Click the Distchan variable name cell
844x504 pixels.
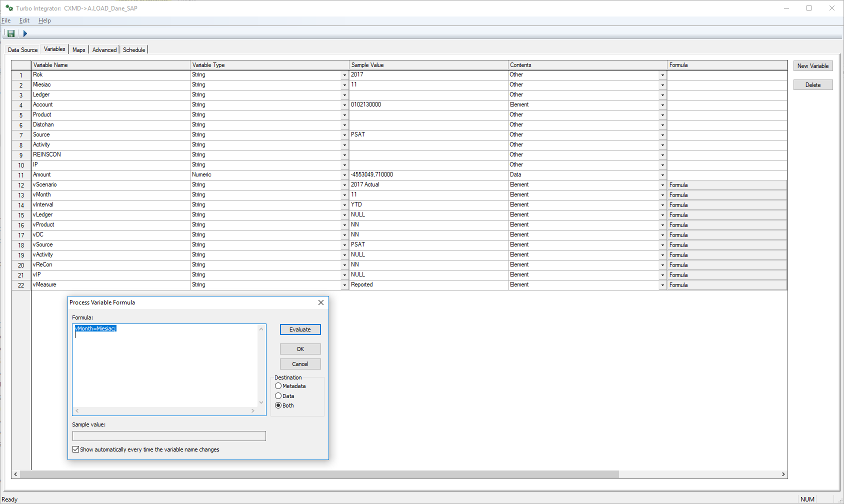pyautogui.click(x=111, y=125)
